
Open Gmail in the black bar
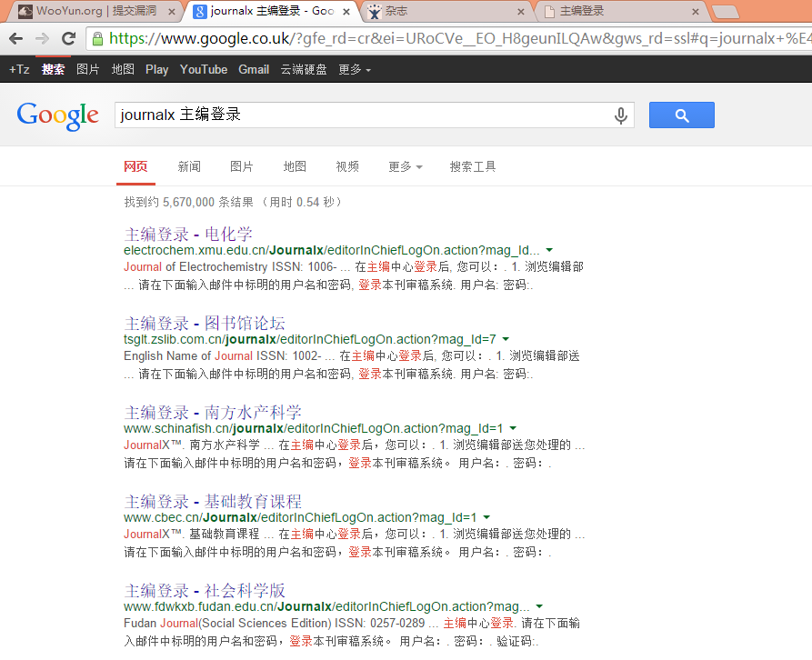tap(254, 69)
